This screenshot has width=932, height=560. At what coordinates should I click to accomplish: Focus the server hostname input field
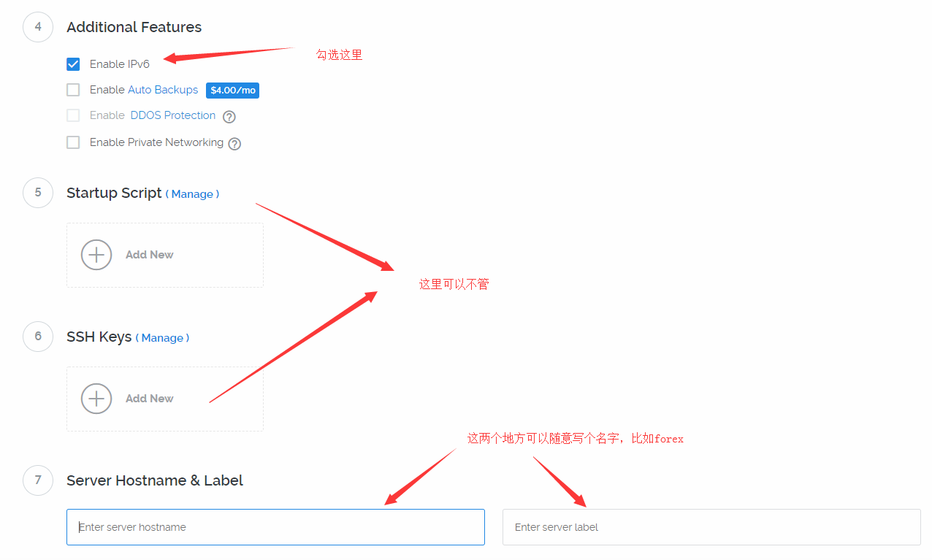coord(275,527)
